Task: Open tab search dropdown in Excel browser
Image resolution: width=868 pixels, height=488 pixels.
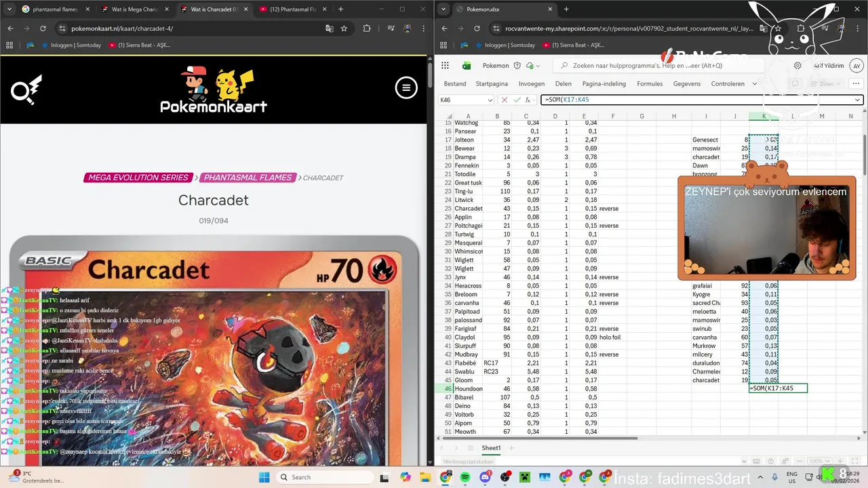Action: [443, 9]
